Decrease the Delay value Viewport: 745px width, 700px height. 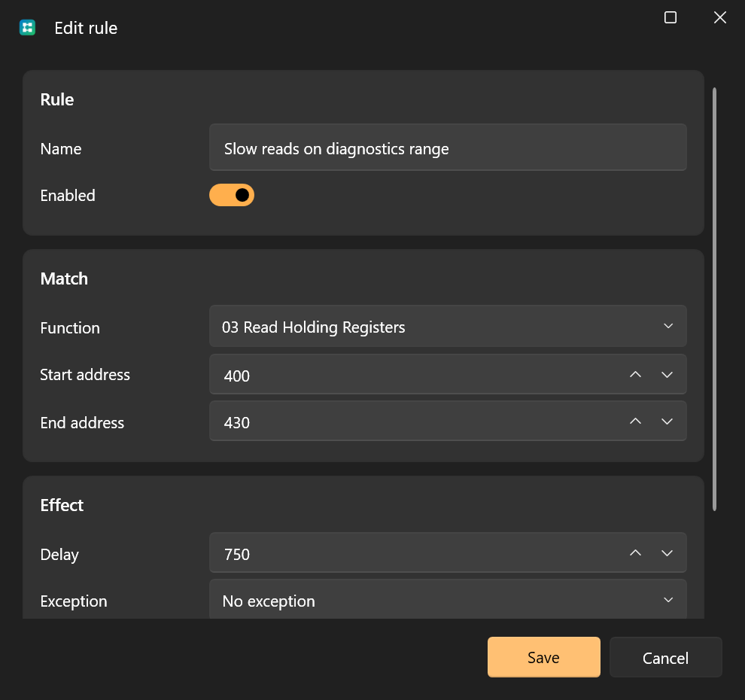(667, 552)
